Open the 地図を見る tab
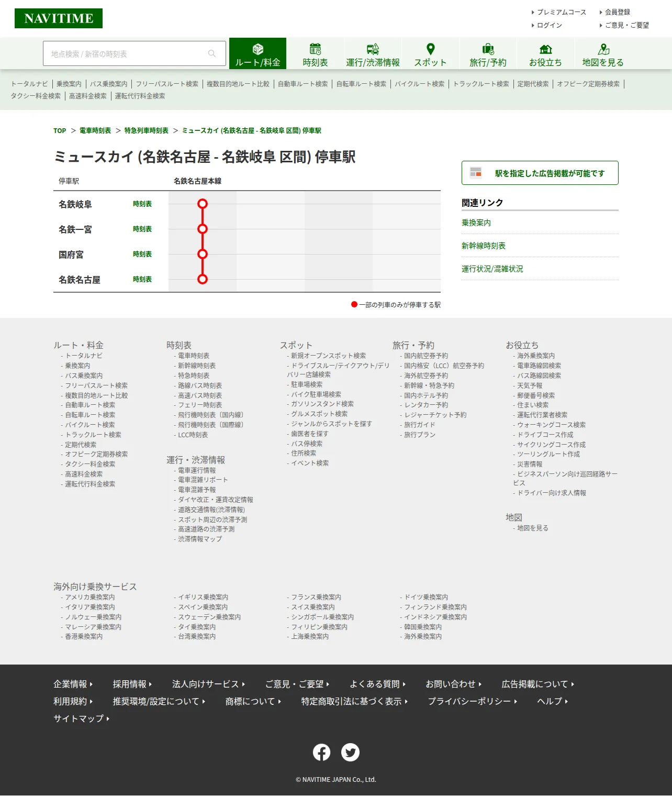The image size is (672, 796). (x=603, y=53)
